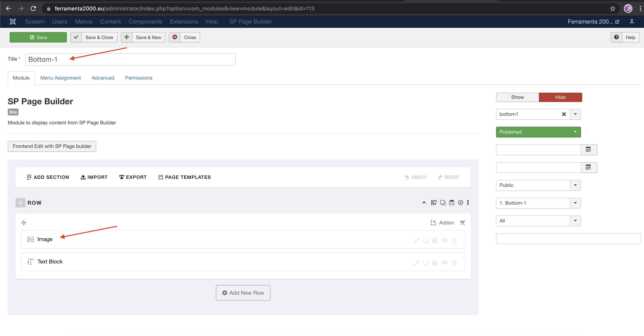The width and height of the screenshot is (644, 336).
Task: Clear the bottom1 value with the X
Action: (564, 114)
